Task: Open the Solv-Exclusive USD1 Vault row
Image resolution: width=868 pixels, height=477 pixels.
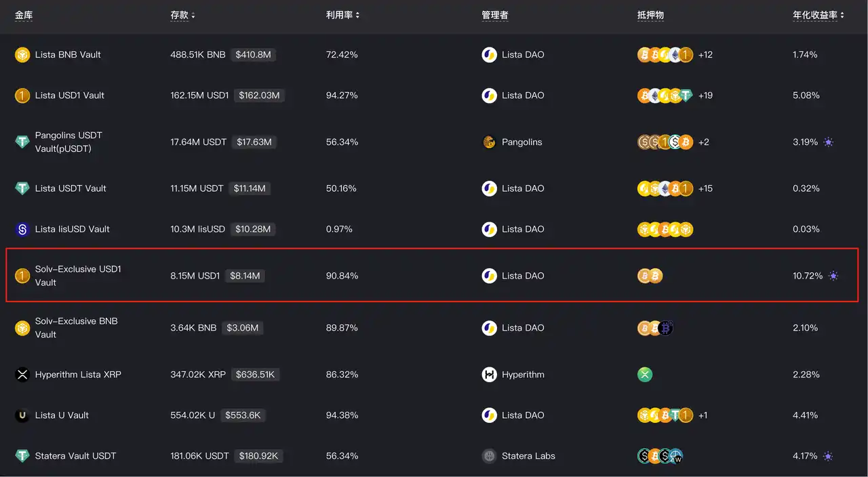Action: click(78, 276)
